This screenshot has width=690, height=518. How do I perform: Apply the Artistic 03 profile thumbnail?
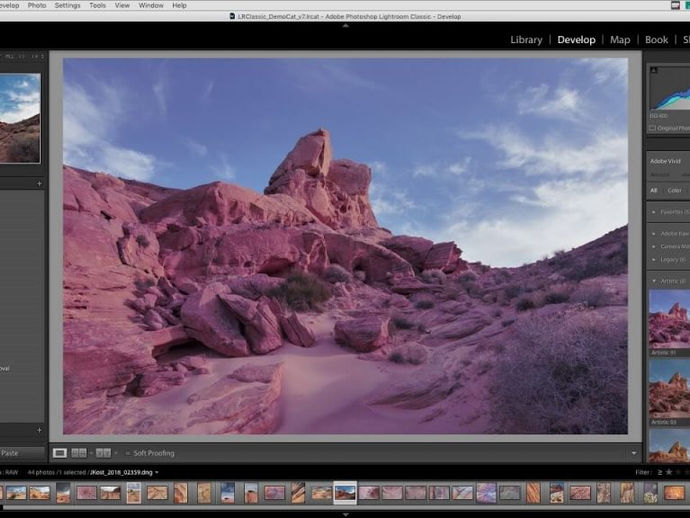[669, 389]
